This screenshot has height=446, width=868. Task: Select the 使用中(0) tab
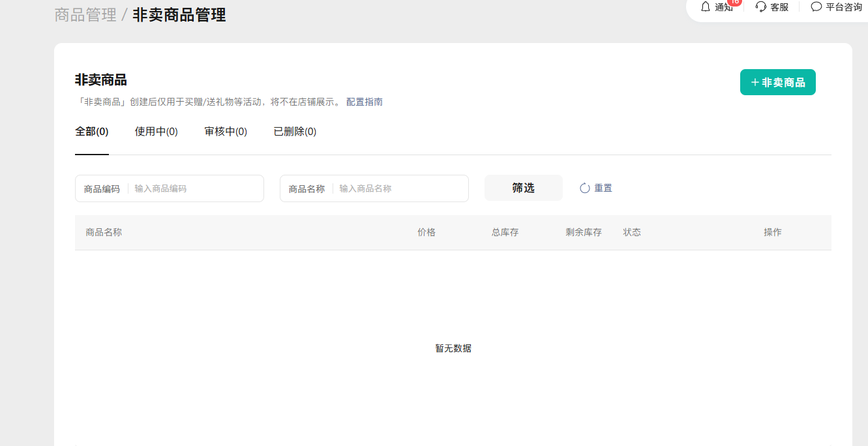pos(156,132)
